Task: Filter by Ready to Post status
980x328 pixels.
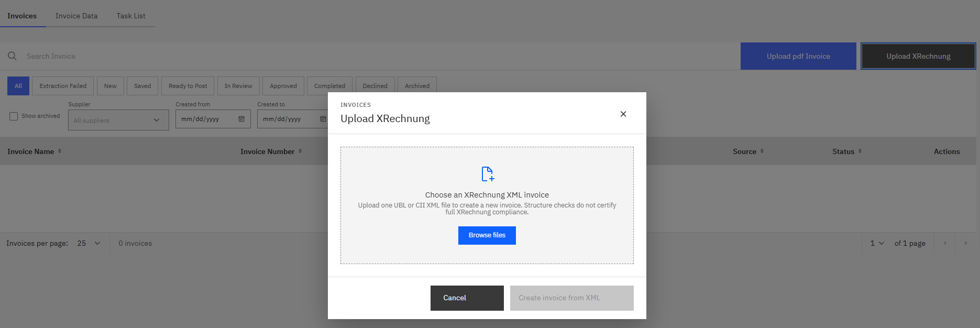Action: pos(188,86)
